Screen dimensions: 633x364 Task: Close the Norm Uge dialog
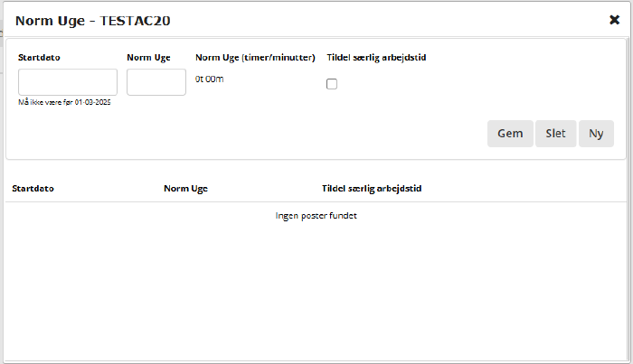614,19
